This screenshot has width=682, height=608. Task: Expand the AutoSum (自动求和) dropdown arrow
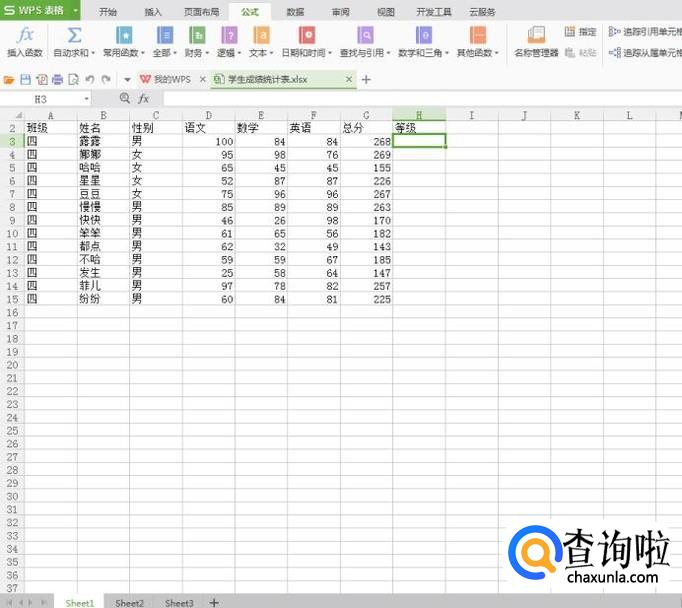click(93, 53)
